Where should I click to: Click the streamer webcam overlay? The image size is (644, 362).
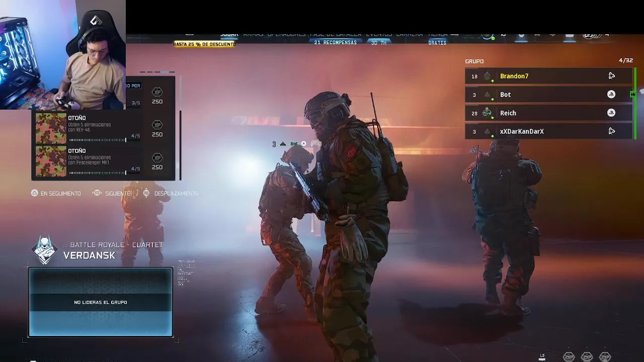click(x=63, y=54)
